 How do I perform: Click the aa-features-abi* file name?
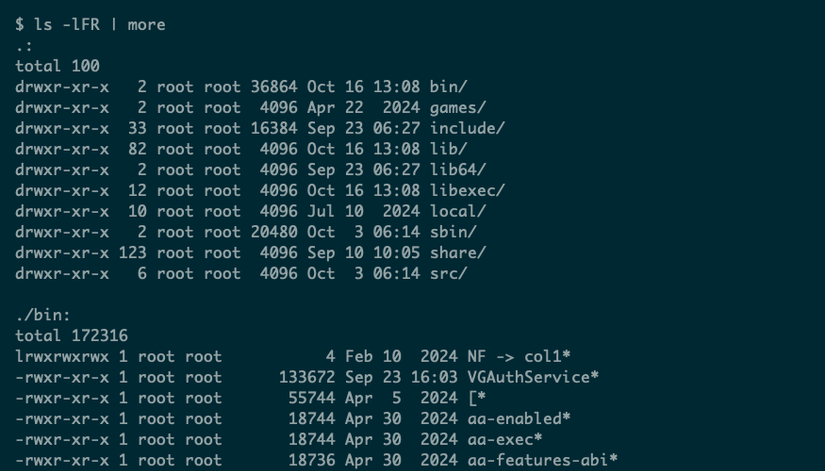(541, 460)
